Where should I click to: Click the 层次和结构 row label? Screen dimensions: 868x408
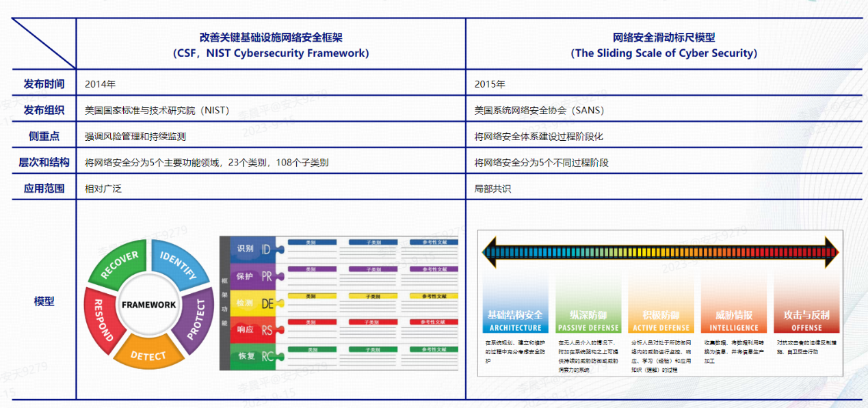pyautogui.click(x=44, y=162)
